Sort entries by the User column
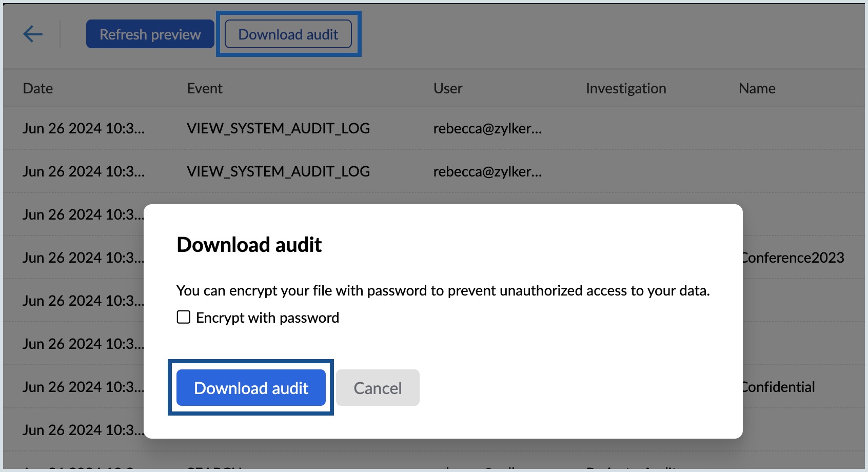Screen dimensions: 868x472 pos(447,88)
